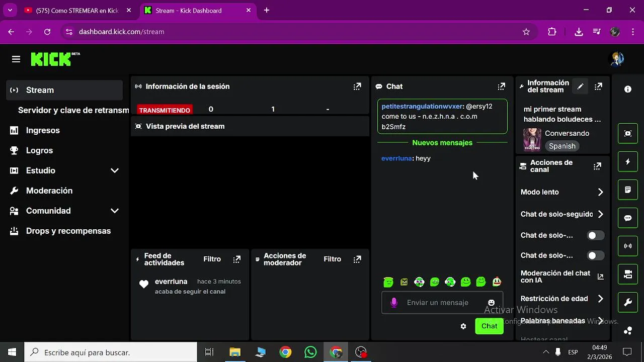Image resolution: width=644 pixels, height=362 pixels.
Task: Open Palabras baneadas options
Action: (x=561, y=321)
